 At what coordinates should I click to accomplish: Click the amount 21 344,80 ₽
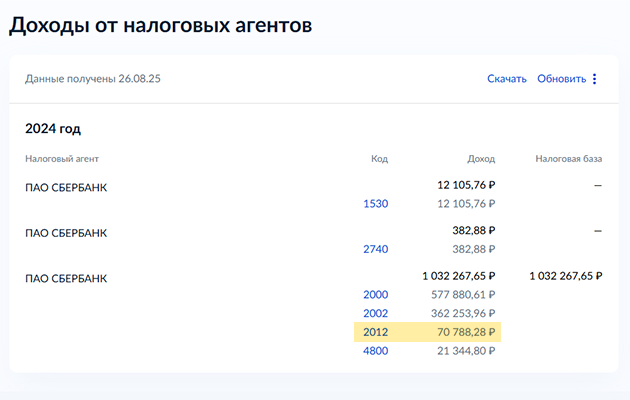point(466,351)
